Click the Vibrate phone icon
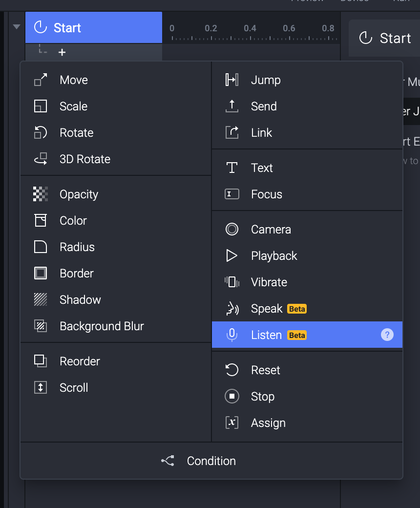420x508 pixels. pyautogui.click(x=232, y=282)
